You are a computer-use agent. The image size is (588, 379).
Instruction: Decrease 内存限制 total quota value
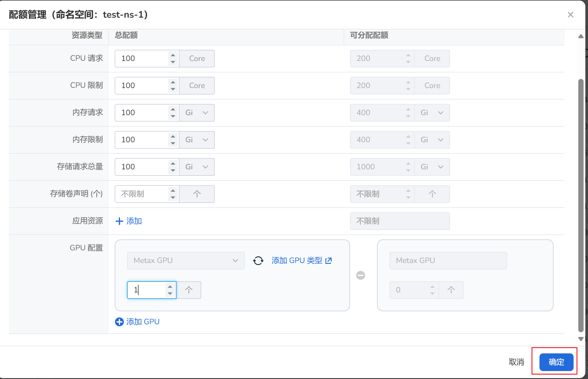tap(173, 143)
